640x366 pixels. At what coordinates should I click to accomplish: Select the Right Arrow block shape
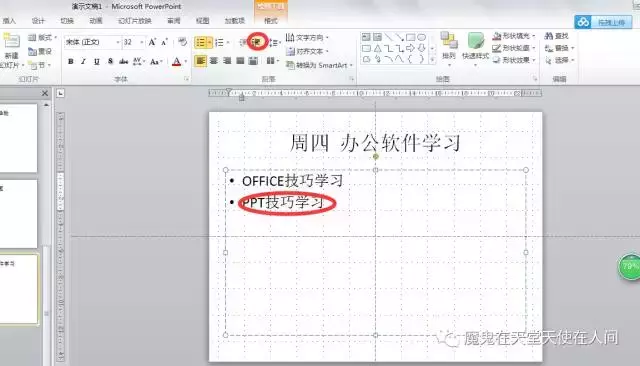tap(411, 48)
